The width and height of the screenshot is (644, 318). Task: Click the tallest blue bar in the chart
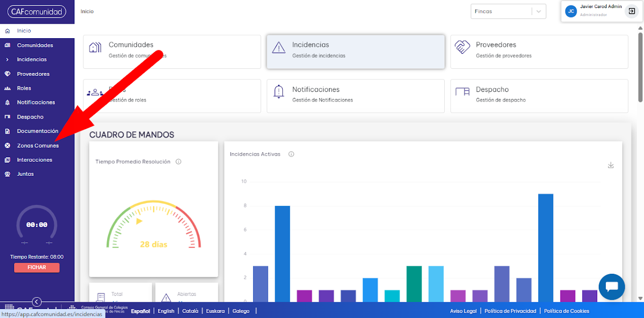pyautogui.click(x=546, y=248)
